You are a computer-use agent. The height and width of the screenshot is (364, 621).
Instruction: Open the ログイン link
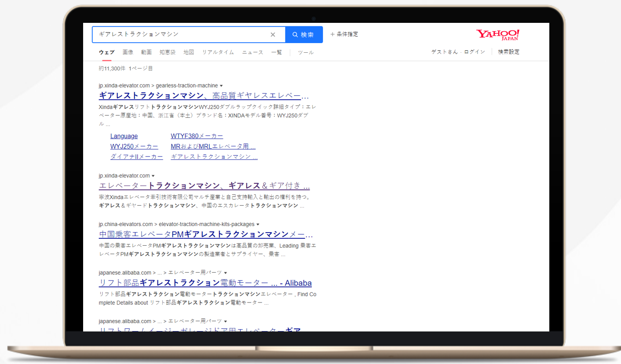tap(474, 51)
